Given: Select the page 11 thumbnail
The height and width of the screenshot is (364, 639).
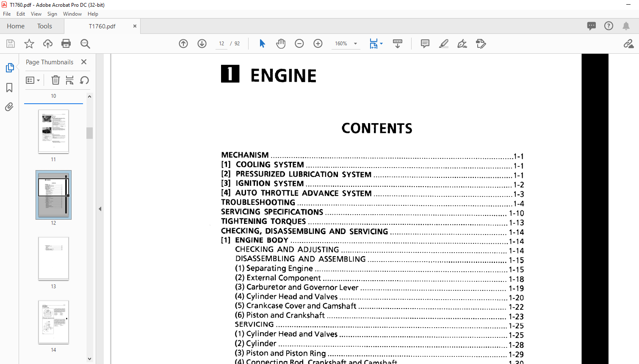Looking at the screenshot, I should click(53, 132).
